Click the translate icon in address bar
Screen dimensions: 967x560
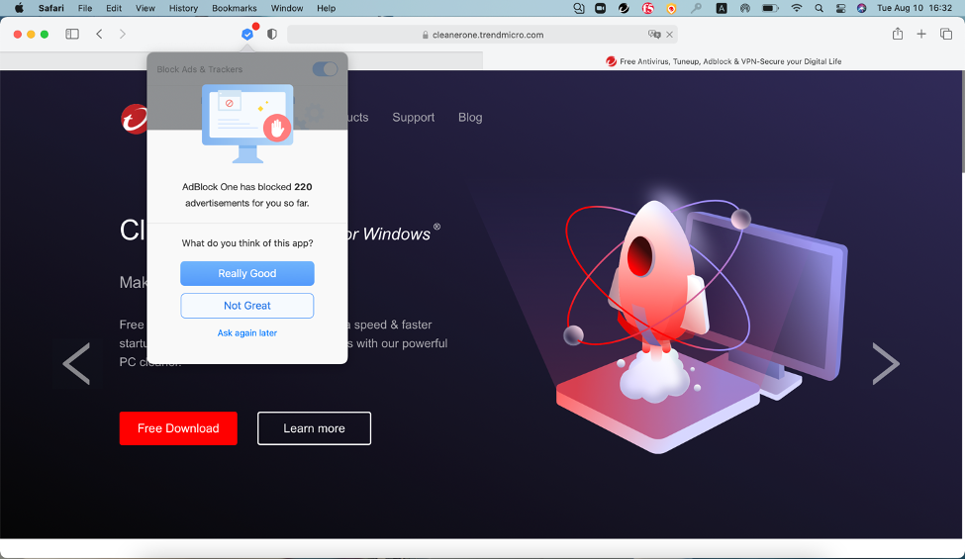(653, 35)
